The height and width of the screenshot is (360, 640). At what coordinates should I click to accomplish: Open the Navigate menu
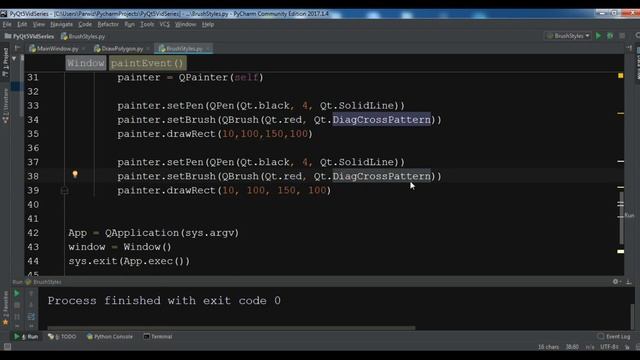61,24
